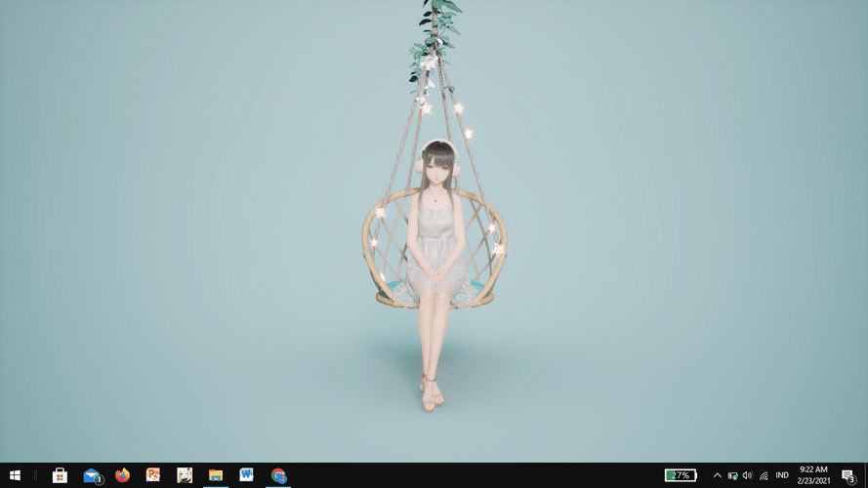Open PowerPoint from the taskbar
868x488 pixels.
[x=153, y=475]
